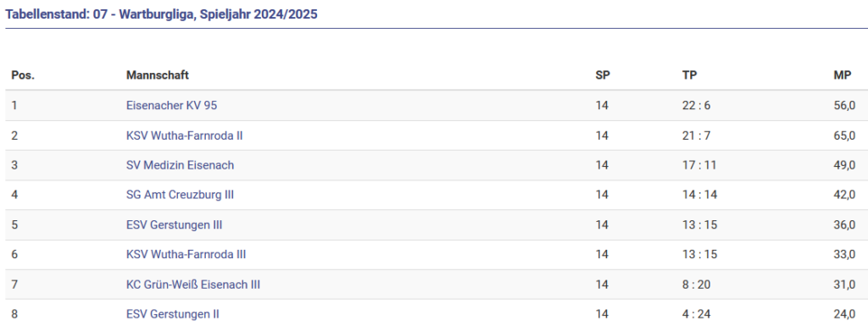
Task: Open the ESV Gerstungen II team link
Action: [173, 313]
